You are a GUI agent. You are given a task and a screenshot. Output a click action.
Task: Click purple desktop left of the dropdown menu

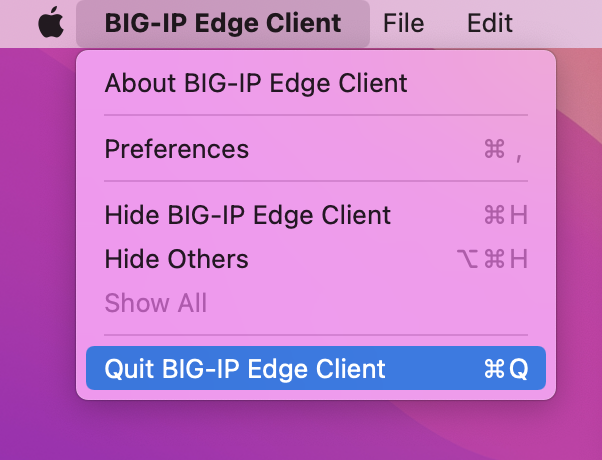point(38,230)
